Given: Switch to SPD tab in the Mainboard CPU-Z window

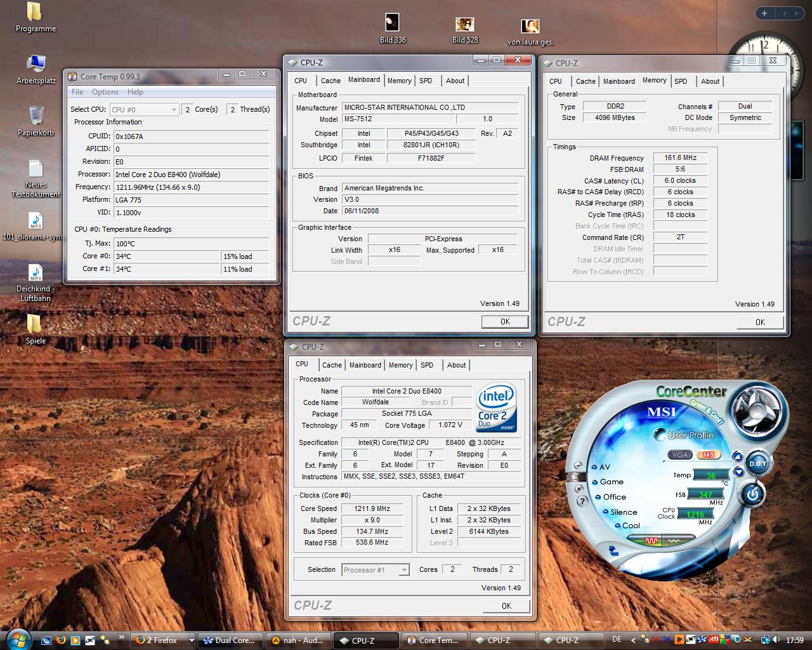Looking at the screenshot, I should [x=426, y=81].
